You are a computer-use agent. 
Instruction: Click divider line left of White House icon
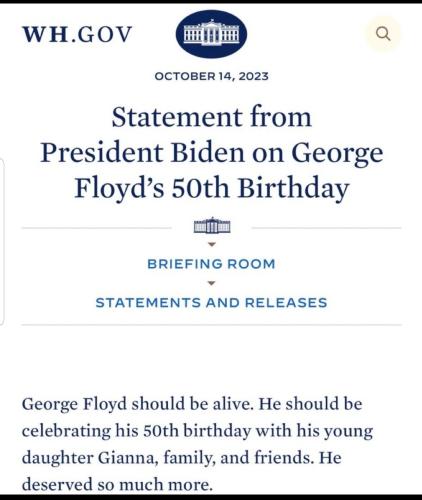pyautogui.click(x=97, y=228)
